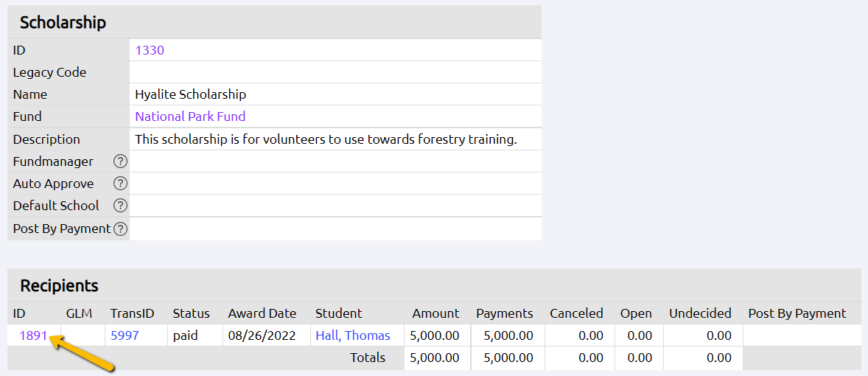Click the Undecided column header
The width and height of the screenshot is (868, 376).
[x=700, y=313]
